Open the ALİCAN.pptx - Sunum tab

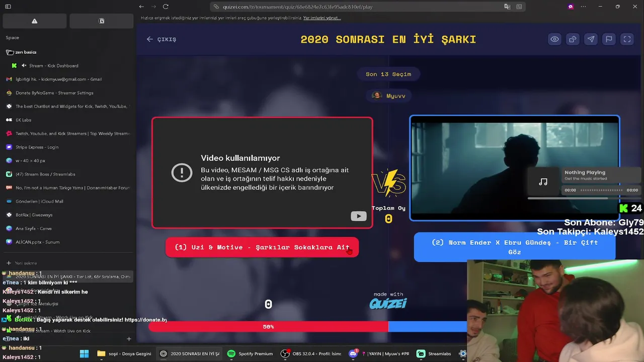pyautogui.click(x=68, y=242)
